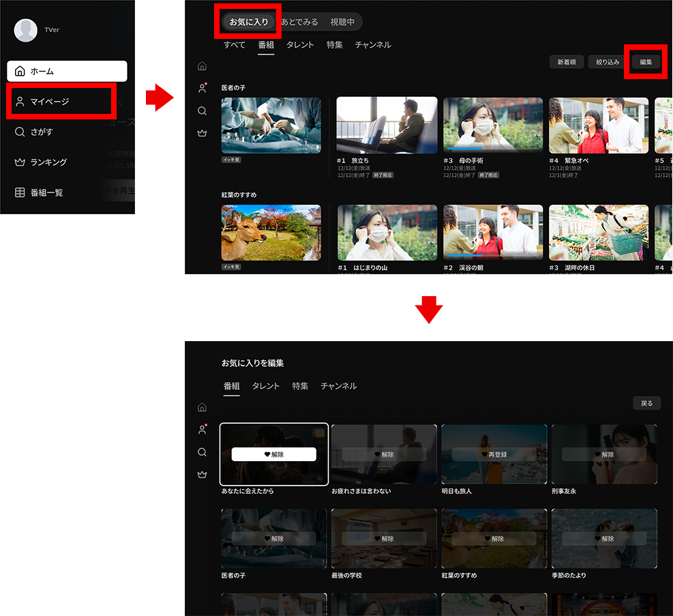The height and width of the screenshot is (616, 673).
Task: Click the search icon beside the favorites list
Action: click(x=202, y=111)
